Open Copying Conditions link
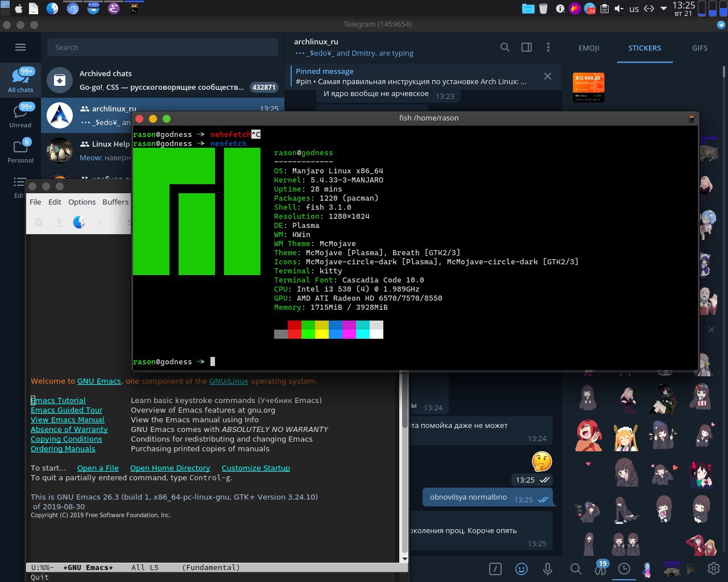 point(67,439)
